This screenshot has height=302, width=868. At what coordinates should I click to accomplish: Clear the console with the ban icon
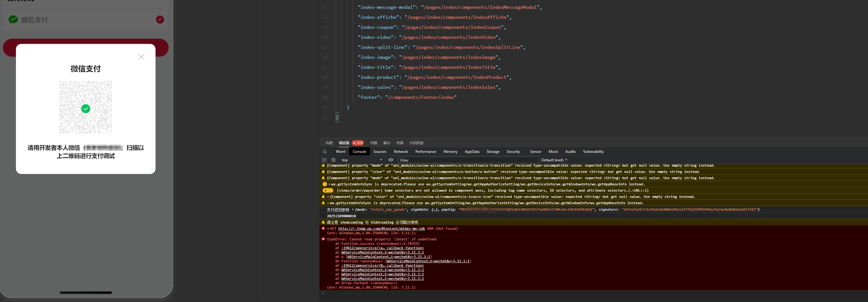coord(333,160)
